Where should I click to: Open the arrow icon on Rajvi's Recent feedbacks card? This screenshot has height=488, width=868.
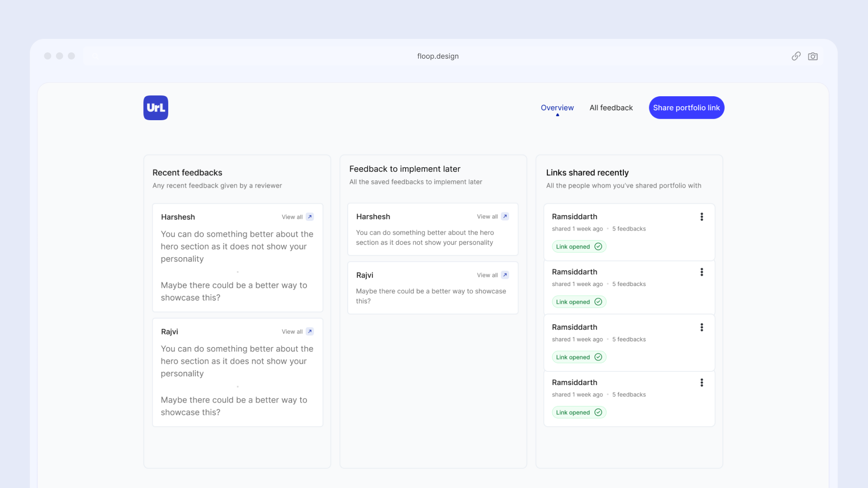click(x=310, y=332)
